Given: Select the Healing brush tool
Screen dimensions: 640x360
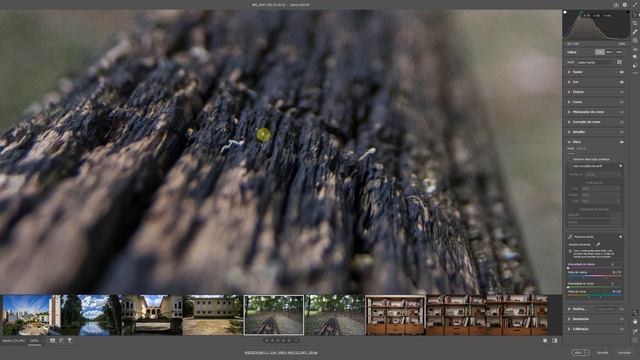Looking at the screenshot, I should point(635,32).
